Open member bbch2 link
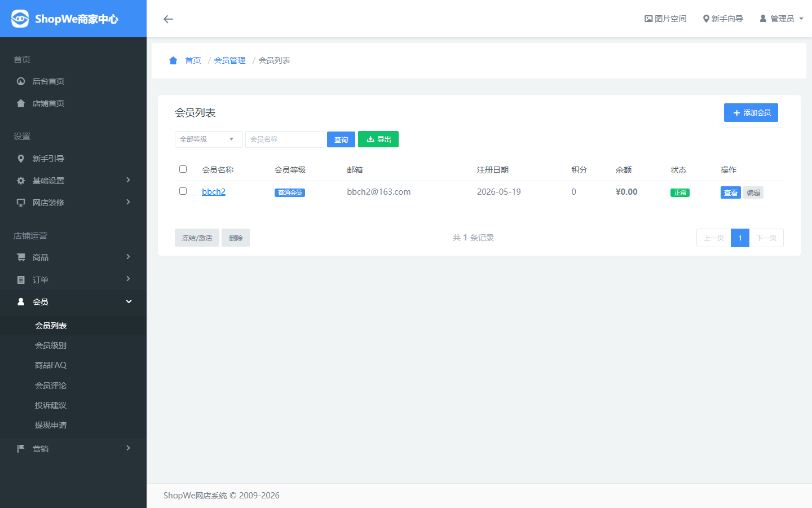 214,192
